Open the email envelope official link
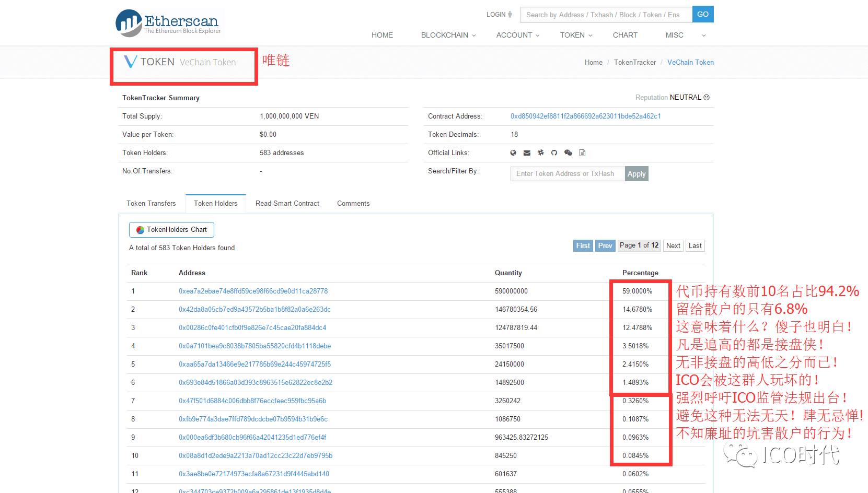The height and width of the screenshot is (493, 868). [x=527, y=152]
